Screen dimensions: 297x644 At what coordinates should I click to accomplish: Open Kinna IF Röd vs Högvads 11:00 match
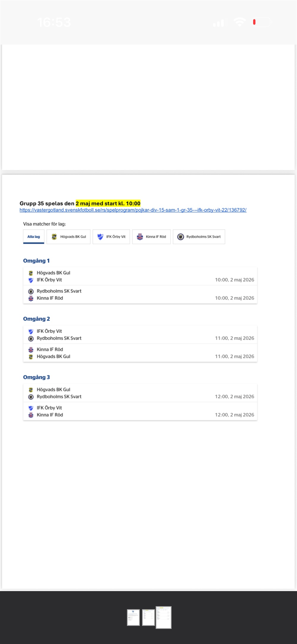tap(140, 353)
